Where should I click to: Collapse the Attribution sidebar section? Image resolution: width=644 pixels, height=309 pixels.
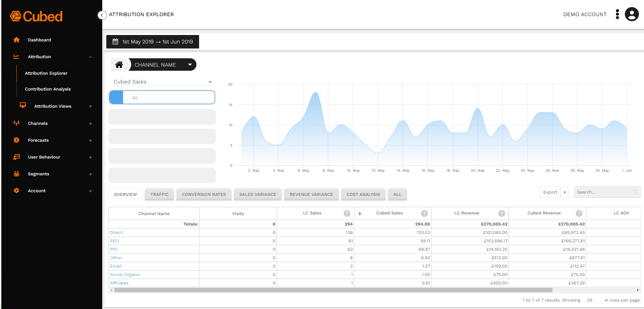(x=90, y=57)
